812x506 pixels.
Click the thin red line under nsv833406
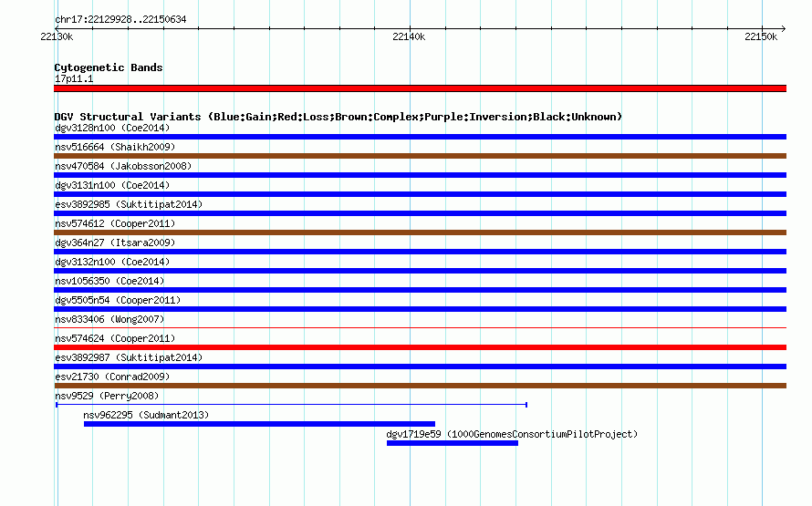point(420,327)
